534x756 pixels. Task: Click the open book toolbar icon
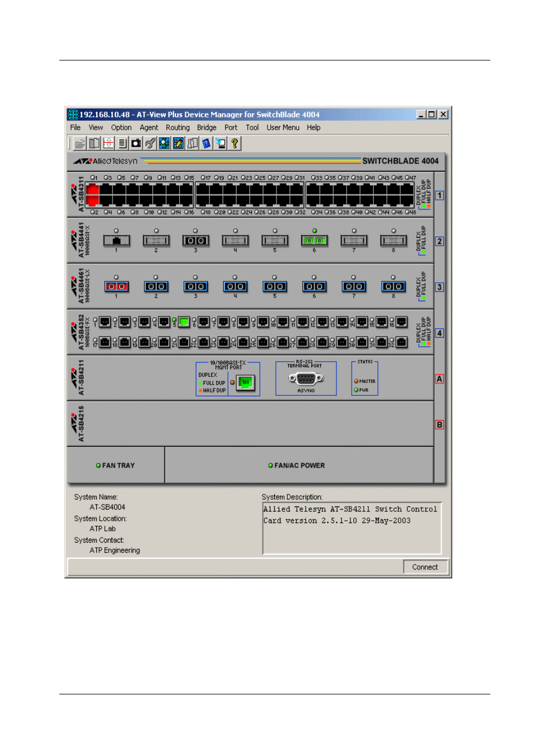[x=95, y=143]
